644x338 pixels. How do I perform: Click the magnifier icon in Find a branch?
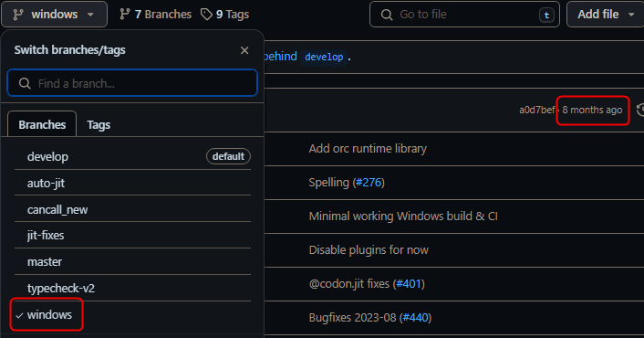[x=25, y=83]
